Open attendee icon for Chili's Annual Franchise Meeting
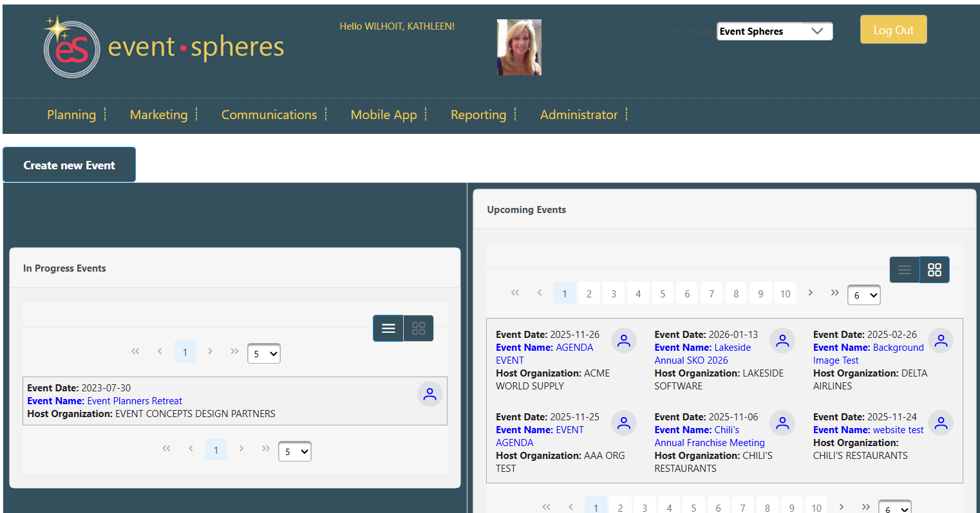Screen dimensions: 980x513 [x=782, y=422]
